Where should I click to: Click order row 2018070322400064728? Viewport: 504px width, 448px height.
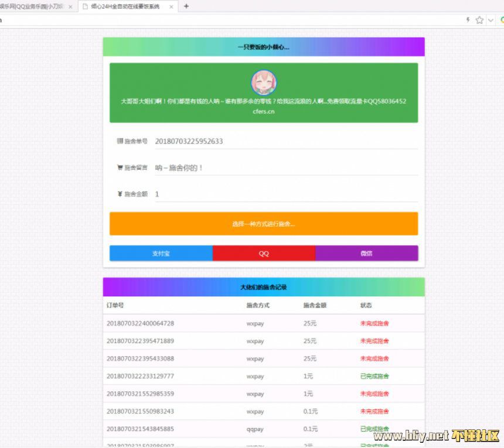(x=140, y=323)
